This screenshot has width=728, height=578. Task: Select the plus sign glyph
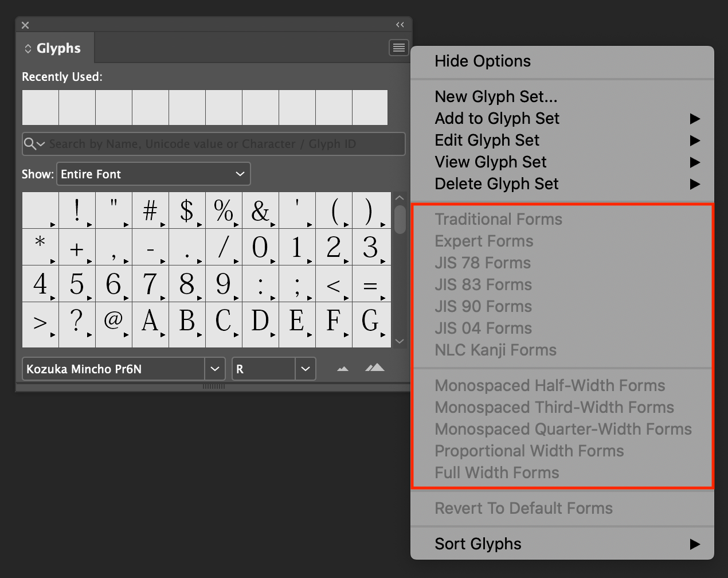pos(77,247)
